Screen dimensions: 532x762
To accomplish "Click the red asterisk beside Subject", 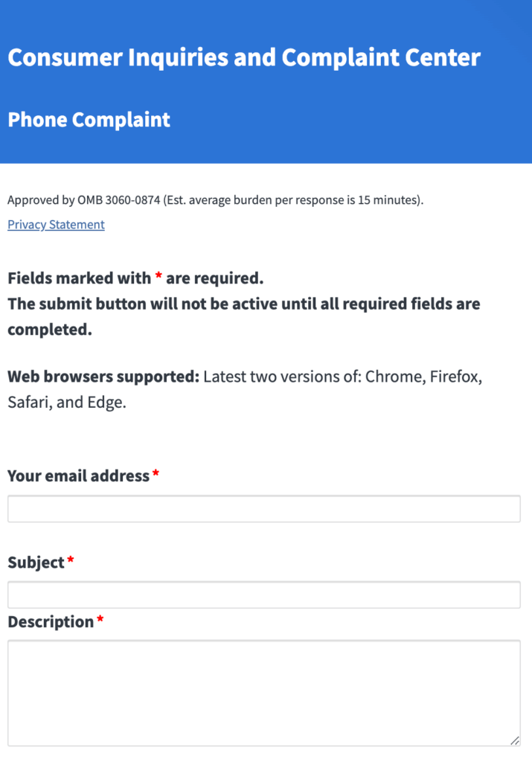I will [71, 561].
